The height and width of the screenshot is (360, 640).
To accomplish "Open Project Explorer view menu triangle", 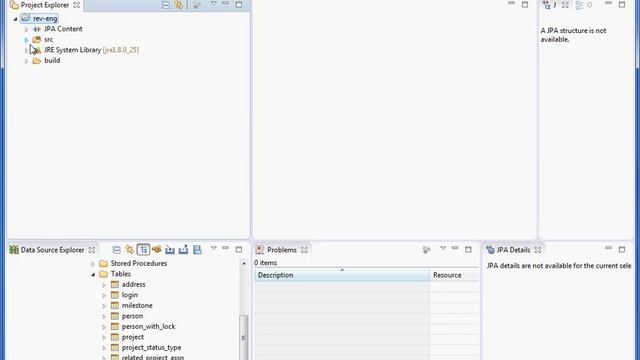I will click(213, 3).
